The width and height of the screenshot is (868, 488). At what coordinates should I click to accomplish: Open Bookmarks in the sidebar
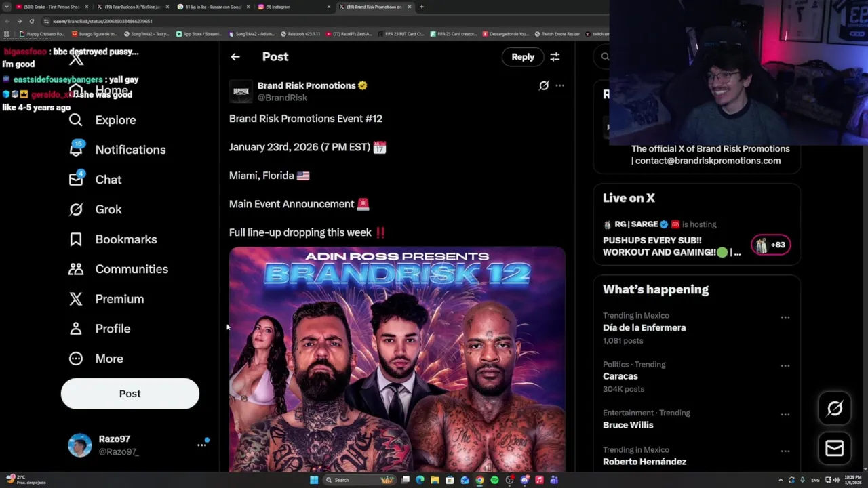pyautogui.click(x=113, y=239)
